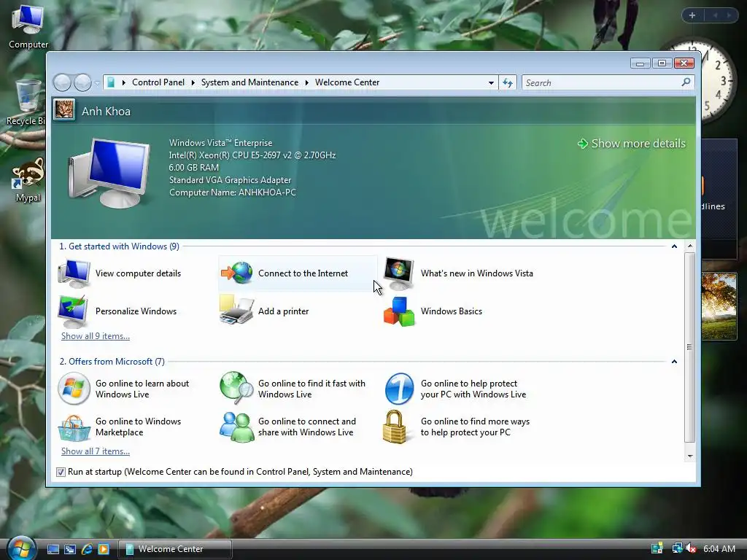Click the muted volume tray icon
The width and height of the screenshot is (747, 560).
tap(691, 548)
